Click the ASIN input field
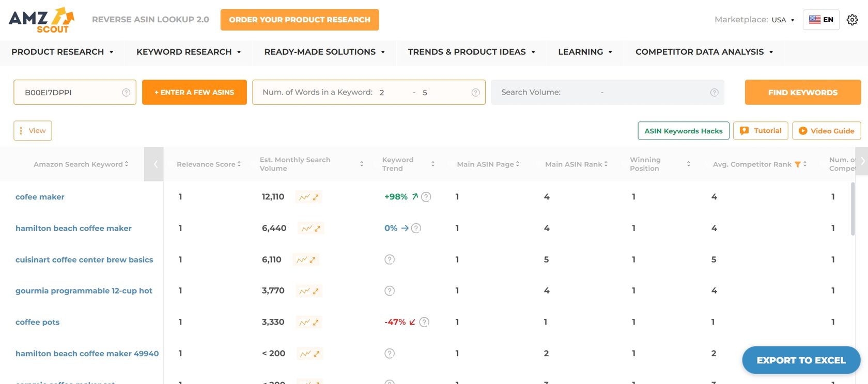 pyautogui.click(x=75, y=93)
